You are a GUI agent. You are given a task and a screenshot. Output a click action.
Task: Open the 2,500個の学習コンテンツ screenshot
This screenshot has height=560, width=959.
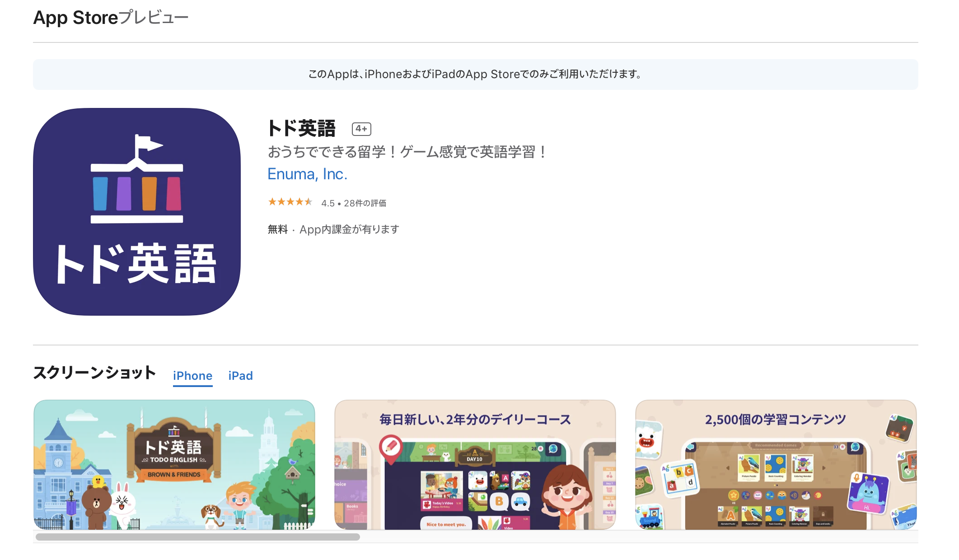coord(776,465)
